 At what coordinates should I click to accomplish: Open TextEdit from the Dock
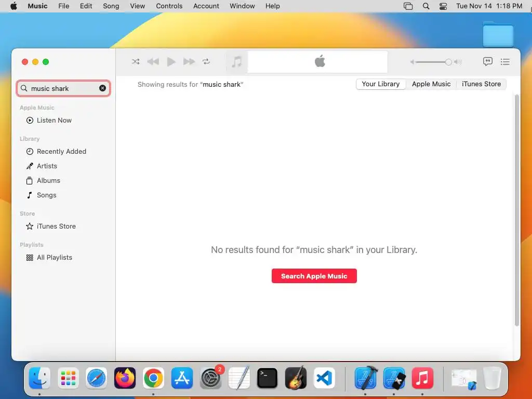239,378
